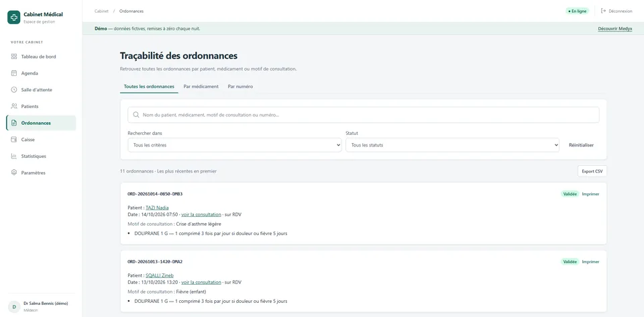This screenshot has width=644, height=317.
Task: Click DOLIPRANE 1 G line under TAZI Nadia
Action: [x=211, y=233]
